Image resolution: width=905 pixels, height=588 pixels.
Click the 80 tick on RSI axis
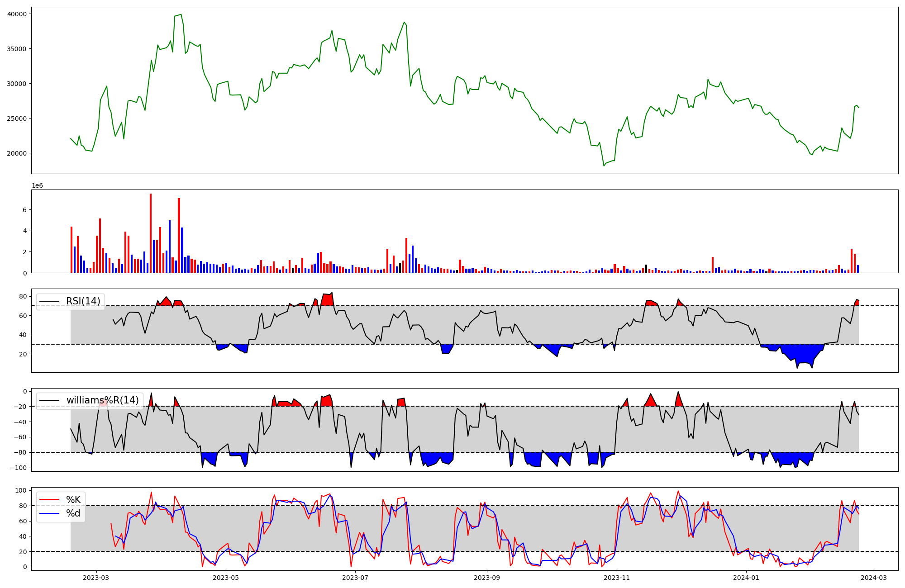(24, 297)
